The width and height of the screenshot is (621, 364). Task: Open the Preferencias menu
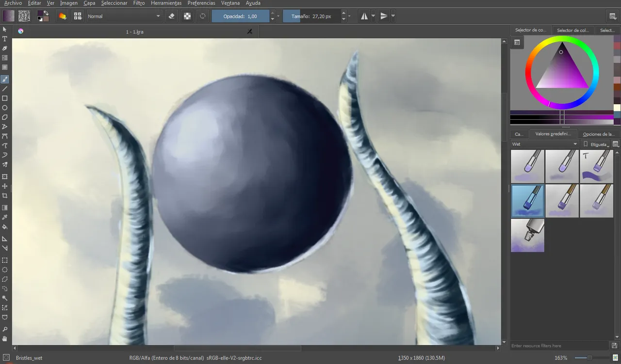pyautogui.click(x=201, y=3)
